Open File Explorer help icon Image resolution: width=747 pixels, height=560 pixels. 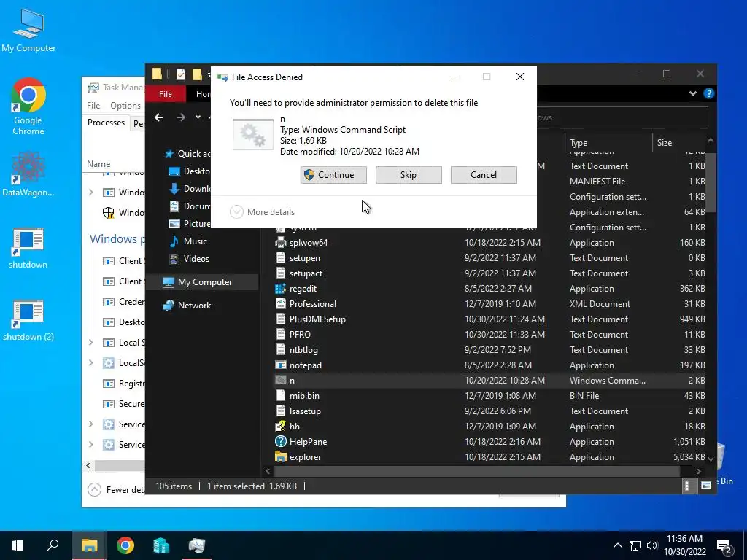click(x=708, y=94)
